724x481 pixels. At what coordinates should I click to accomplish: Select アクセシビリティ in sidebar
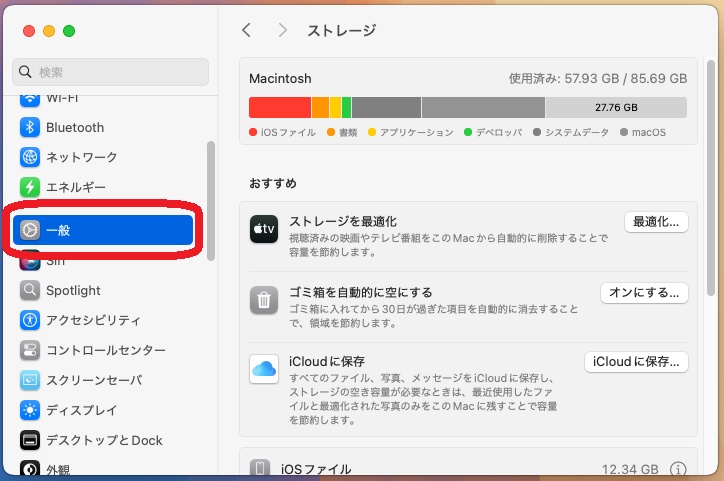(x=103, y=320)
